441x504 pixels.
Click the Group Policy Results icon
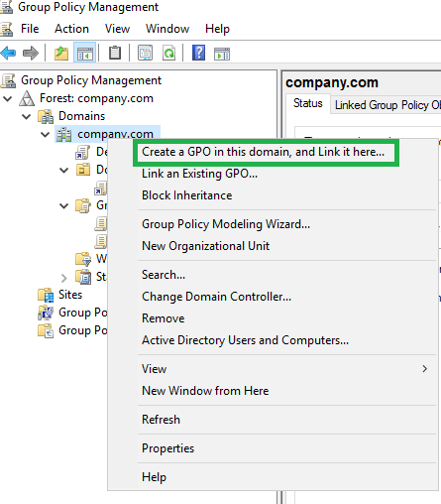(x=46, y=330)
